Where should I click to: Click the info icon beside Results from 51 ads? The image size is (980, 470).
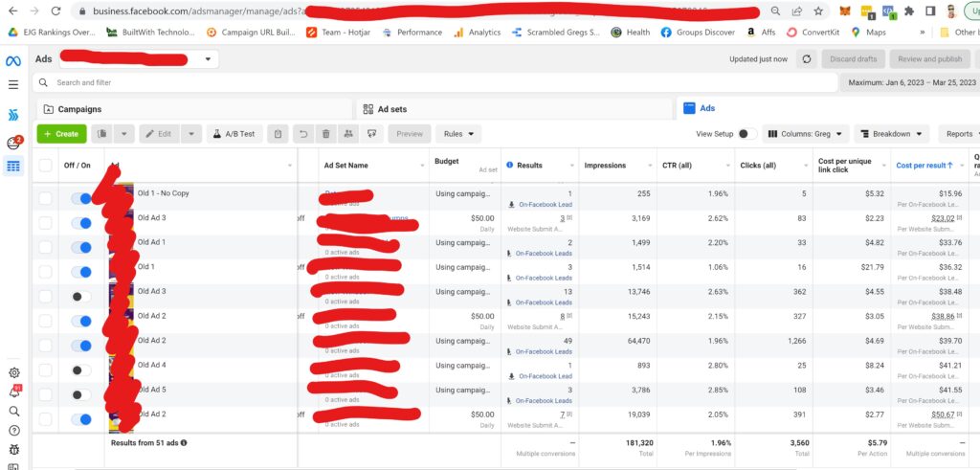coord(184,442)
